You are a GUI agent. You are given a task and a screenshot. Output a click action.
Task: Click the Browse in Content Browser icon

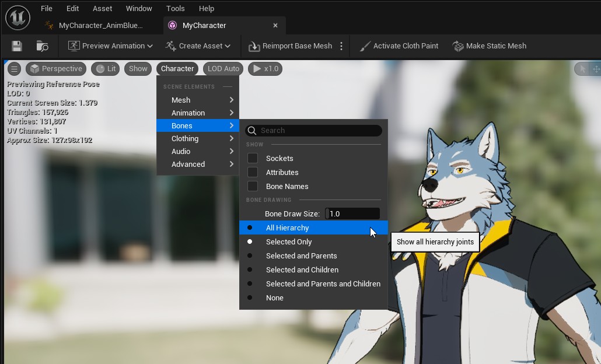coord(42,46)
